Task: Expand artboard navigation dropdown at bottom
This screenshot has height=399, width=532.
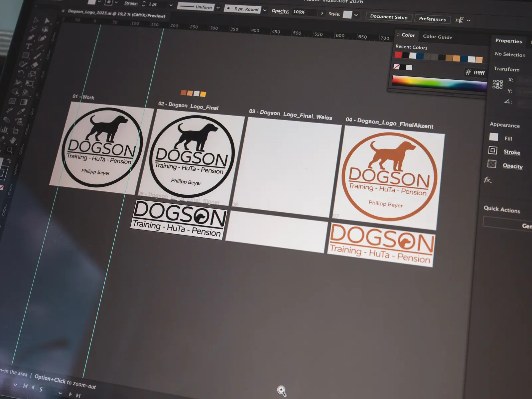Action: (x=60, y=393)
